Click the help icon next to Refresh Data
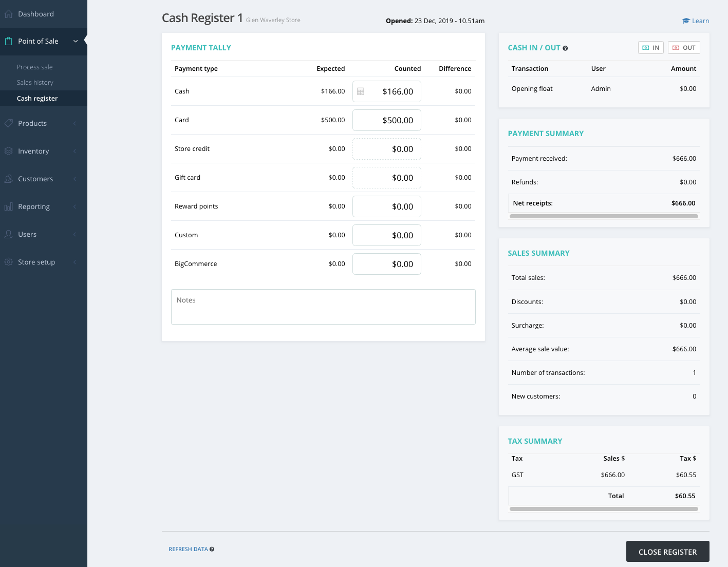 pyautogui.click(x=212, y=550)
